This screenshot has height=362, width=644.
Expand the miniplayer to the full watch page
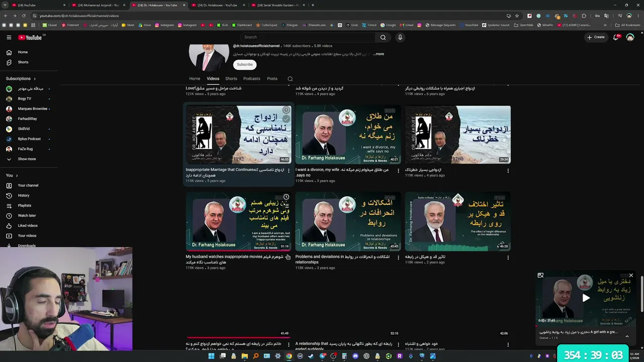click(x=540, y=276)
